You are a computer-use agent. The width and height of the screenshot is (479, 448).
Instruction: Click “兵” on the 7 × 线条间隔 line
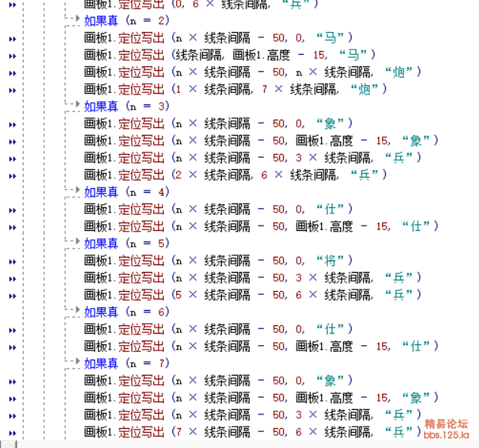[399, 432]
